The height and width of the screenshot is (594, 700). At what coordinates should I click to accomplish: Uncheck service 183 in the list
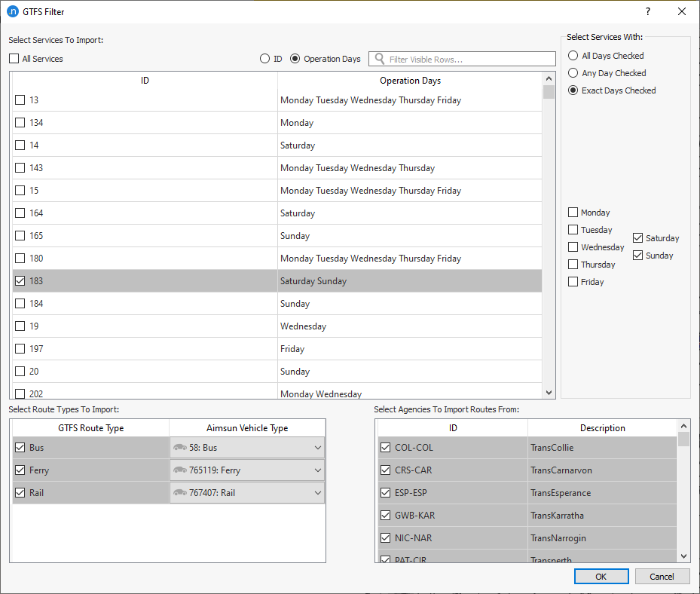click(x=19, y=280)
